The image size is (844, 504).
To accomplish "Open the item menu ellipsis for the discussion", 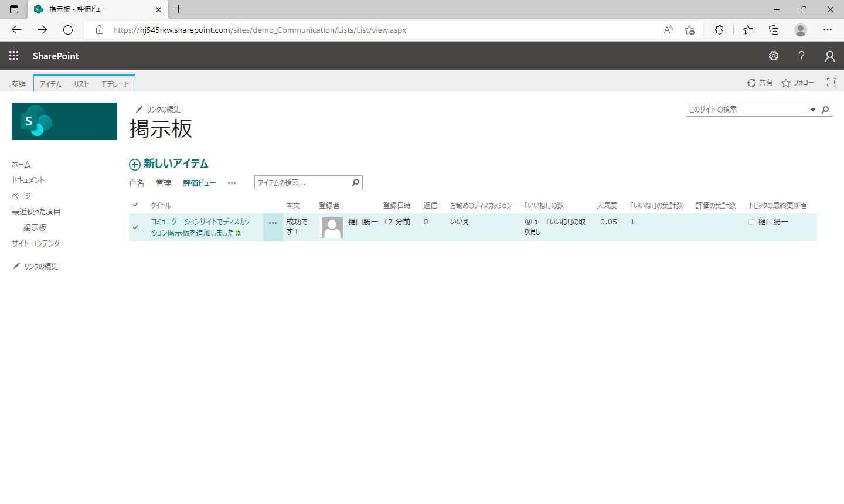I will [x=273, y=223].
